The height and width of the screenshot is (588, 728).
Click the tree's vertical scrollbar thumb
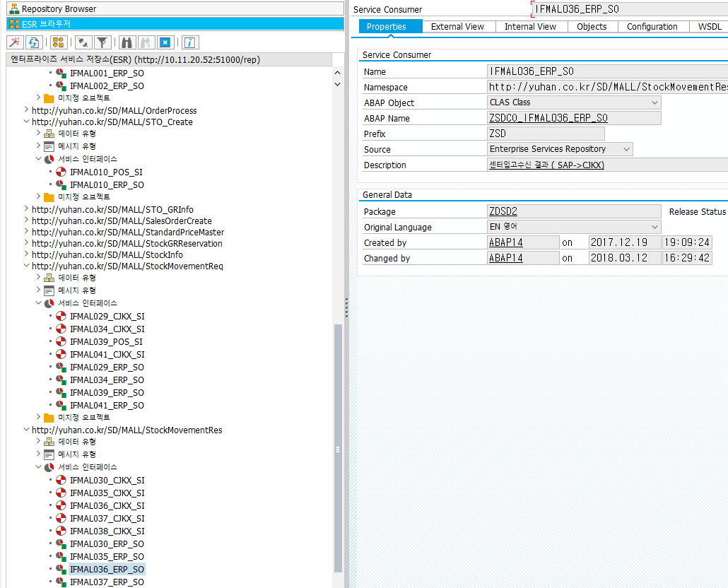tap(338, 448)
